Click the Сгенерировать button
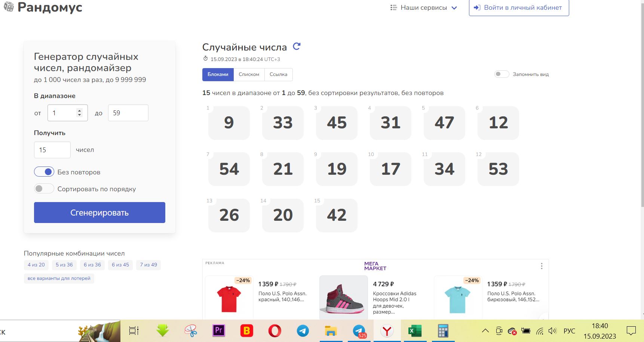644x342 pixels. pos(99,213)
